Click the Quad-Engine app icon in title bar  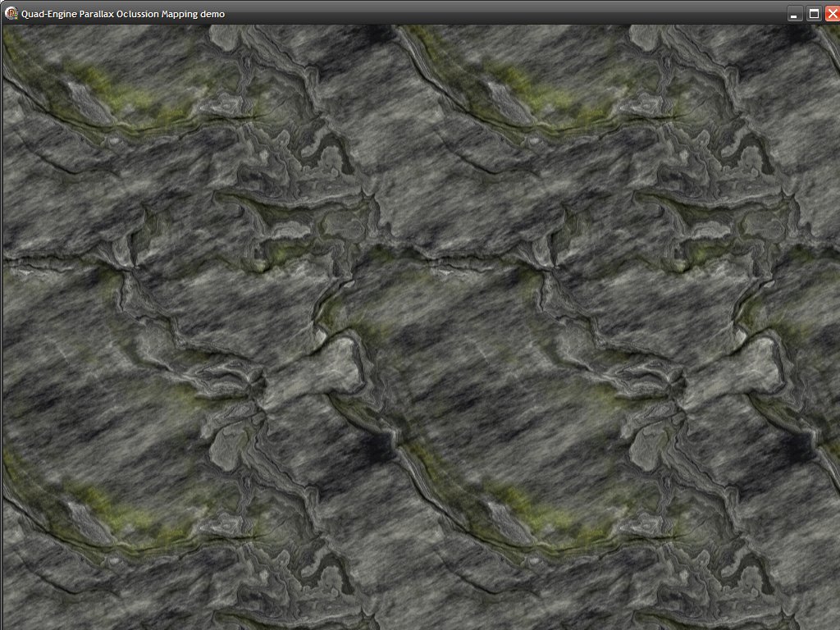point(11,13)
